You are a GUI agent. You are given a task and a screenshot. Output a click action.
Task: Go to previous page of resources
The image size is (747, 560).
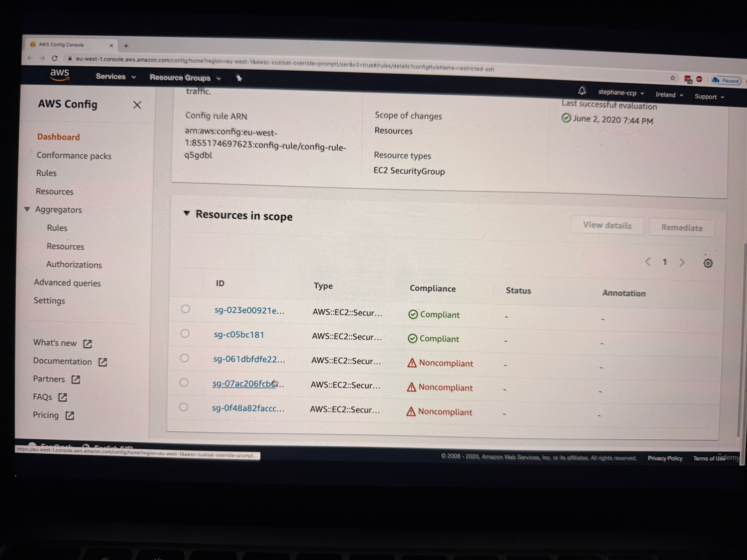tap(647, 262)
